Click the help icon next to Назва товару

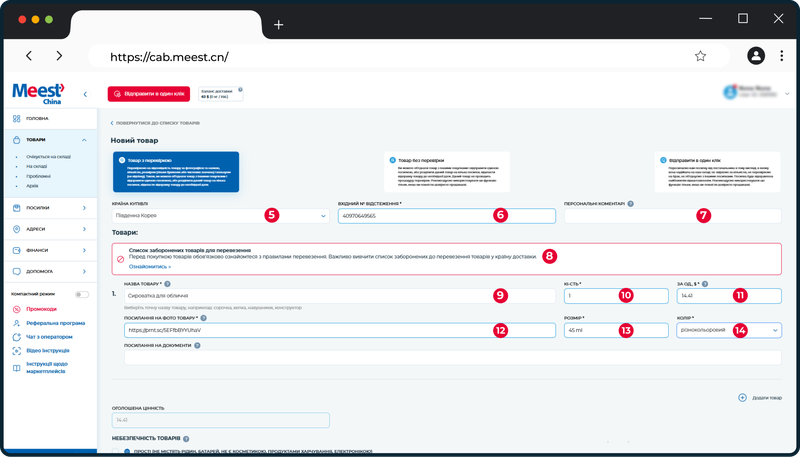pyautogui.click(x=167, y=284)
